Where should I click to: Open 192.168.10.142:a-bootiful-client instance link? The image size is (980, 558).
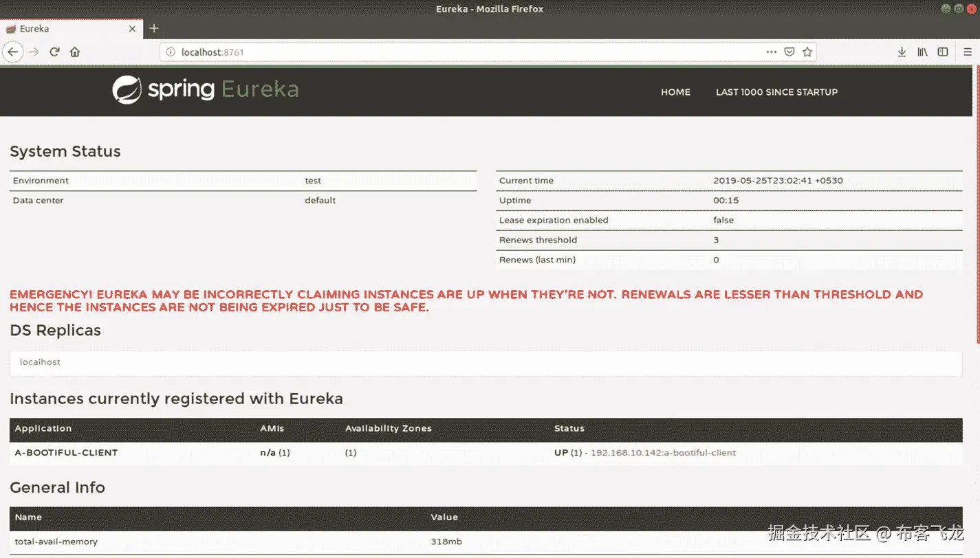(663, 453)
